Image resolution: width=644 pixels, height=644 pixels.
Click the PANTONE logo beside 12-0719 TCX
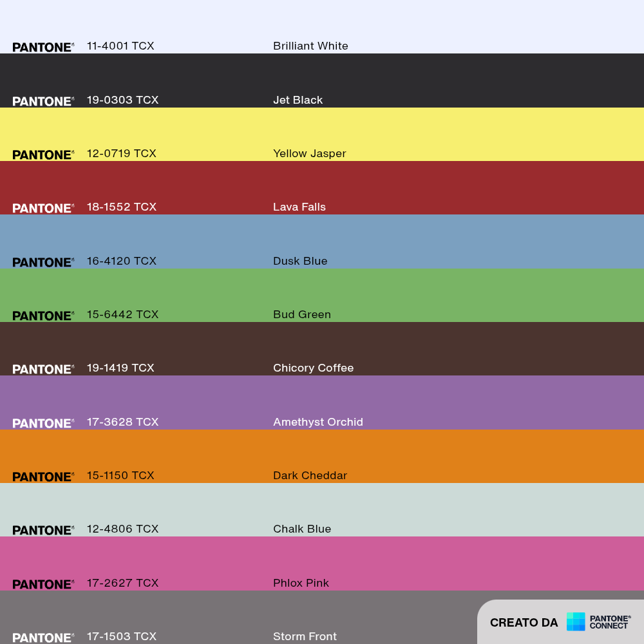pos(43,155)
